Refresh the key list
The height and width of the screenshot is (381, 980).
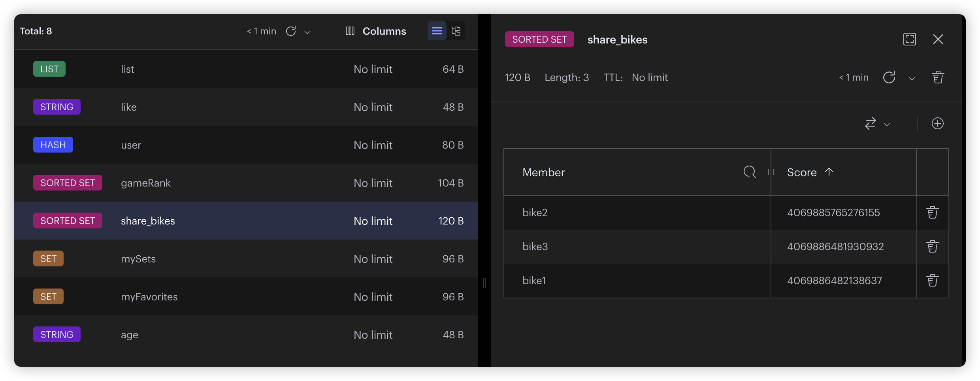[291, 31]
